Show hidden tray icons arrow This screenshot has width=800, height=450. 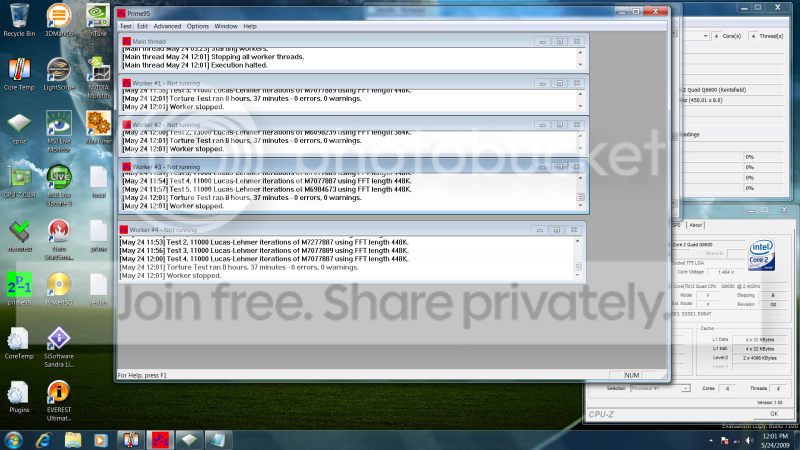(711, 440)
